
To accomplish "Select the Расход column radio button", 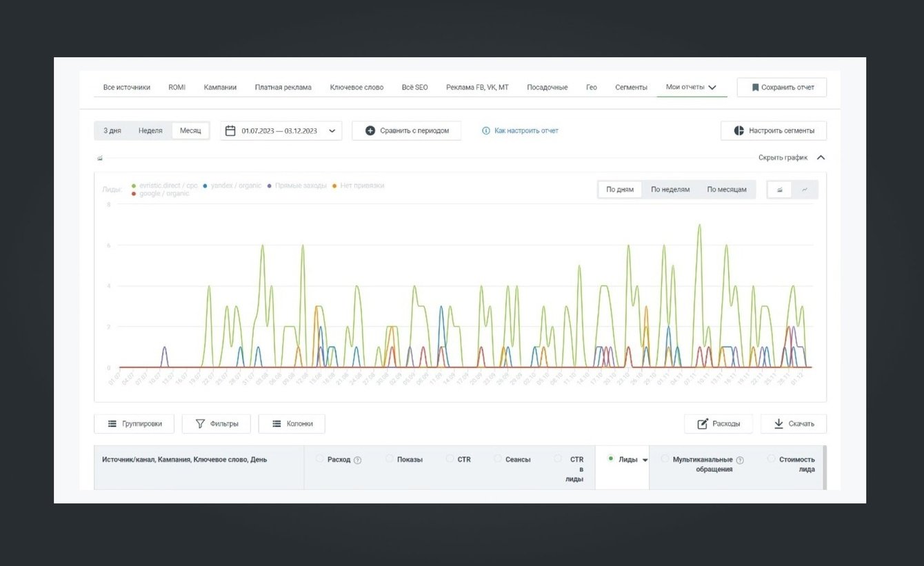I will 320,458.
